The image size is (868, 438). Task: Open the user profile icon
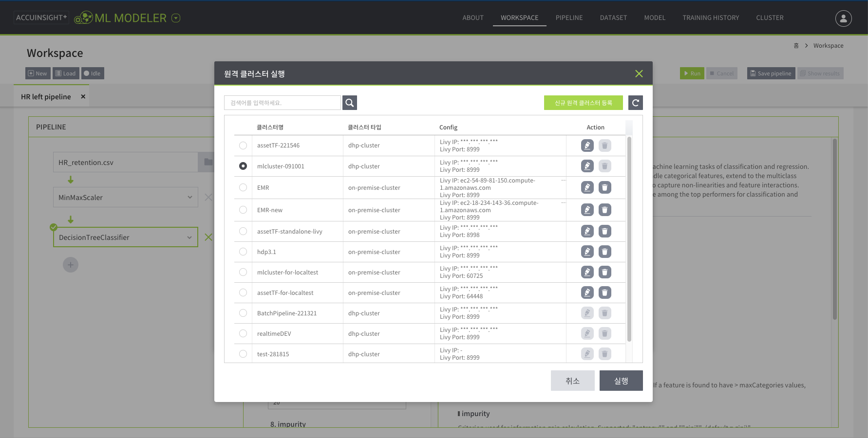pyautogui.click(x=844, y=18)
